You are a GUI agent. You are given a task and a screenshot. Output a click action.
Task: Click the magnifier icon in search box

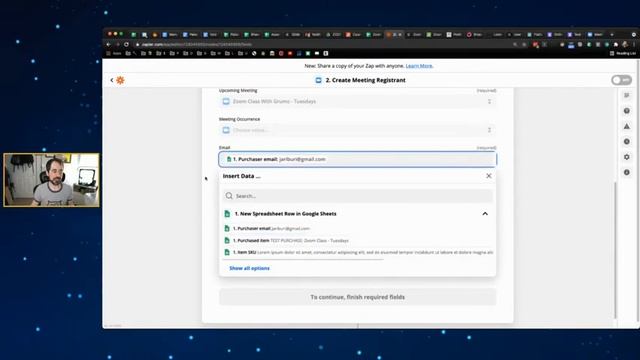click(229, 196)
